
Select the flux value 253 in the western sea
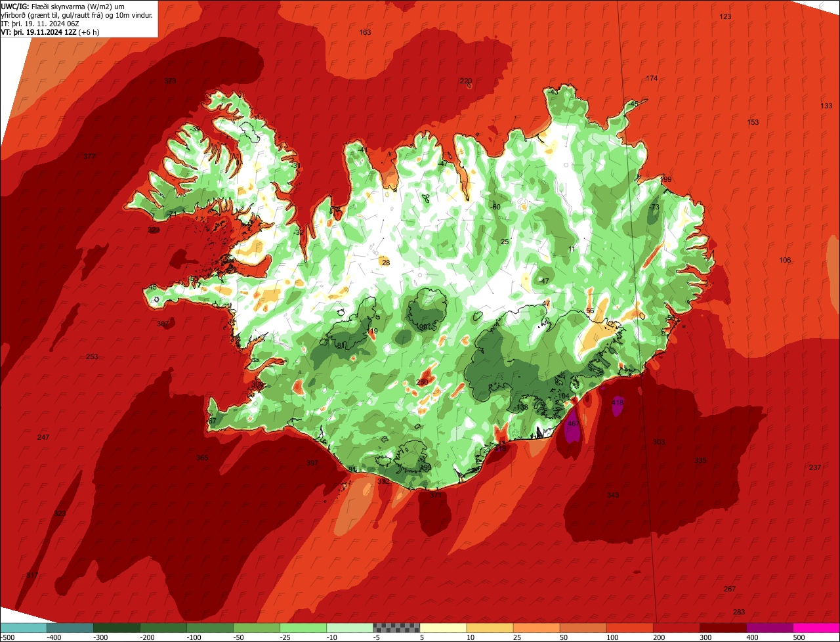pos(92,356)
